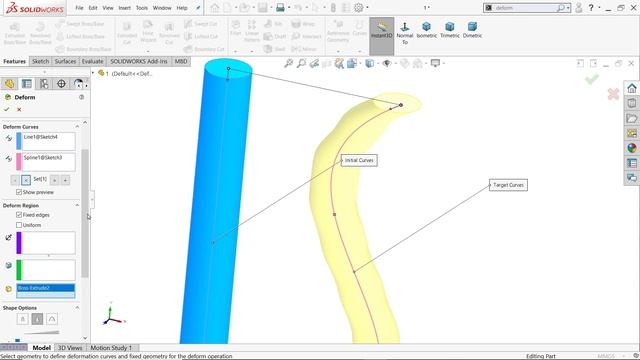The height and width of the screenshot is (360, 640).
Task: Click the Hide/Show Items eye icon
Action: point(386,63)
